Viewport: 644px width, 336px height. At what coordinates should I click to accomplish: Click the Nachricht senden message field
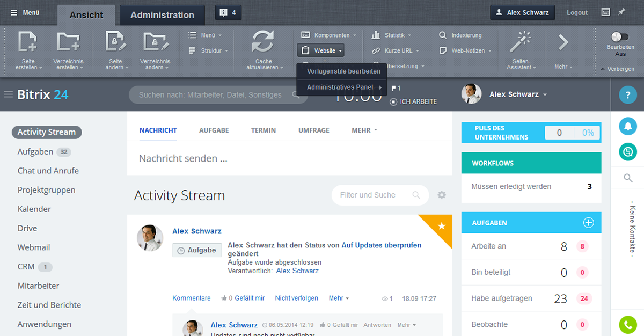[x=290, y=158]
